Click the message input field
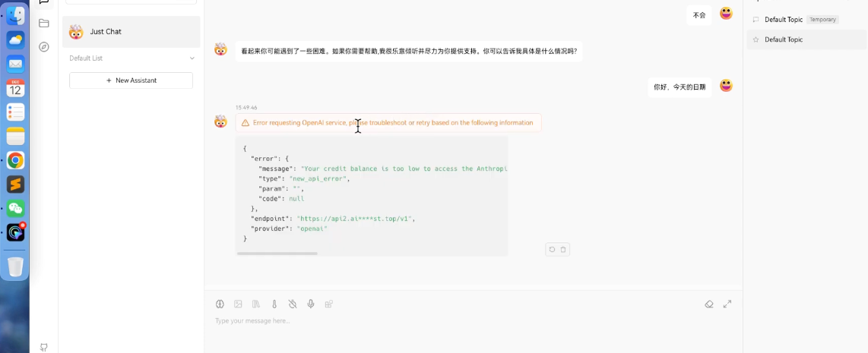The image size is (868, 353). click(456, 321)
